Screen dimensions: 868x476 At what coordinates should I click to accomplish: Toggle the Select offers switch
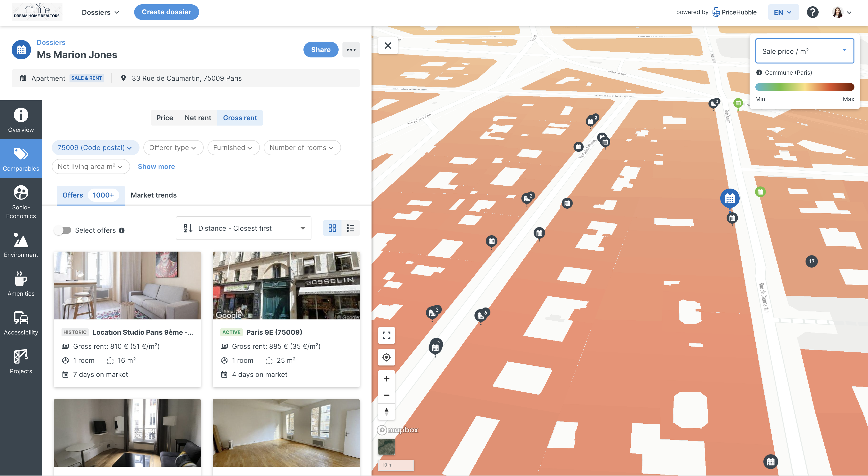pos(63,230)
